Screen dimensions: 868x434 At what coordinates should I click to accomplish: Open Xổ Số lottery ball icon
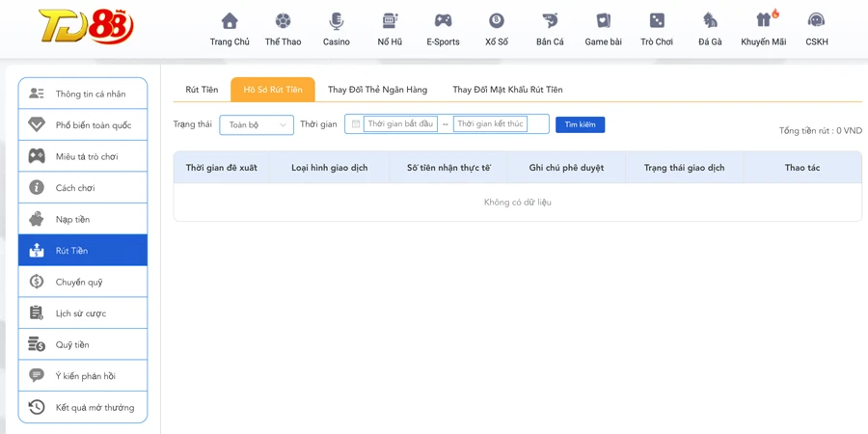coord(497,21)
